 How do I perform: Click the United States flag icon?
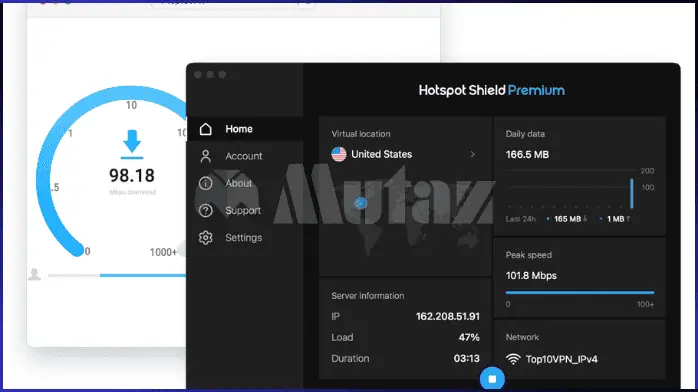[x=339, y=154]
